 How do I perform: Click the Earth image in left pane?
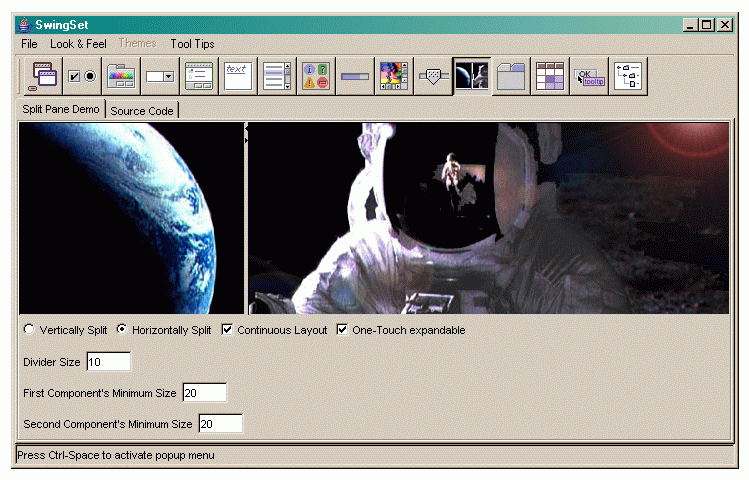pos(131,218)
